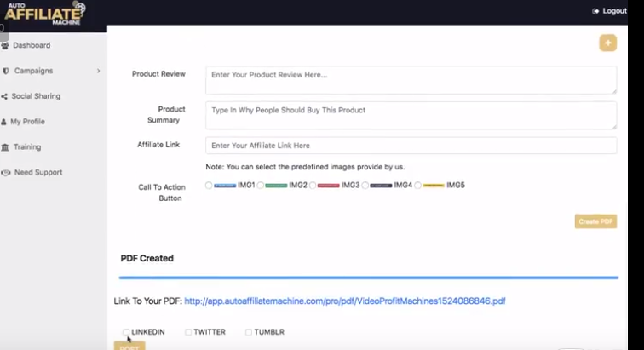
Task: Click the predefined images note text
Action: (305, 167)
